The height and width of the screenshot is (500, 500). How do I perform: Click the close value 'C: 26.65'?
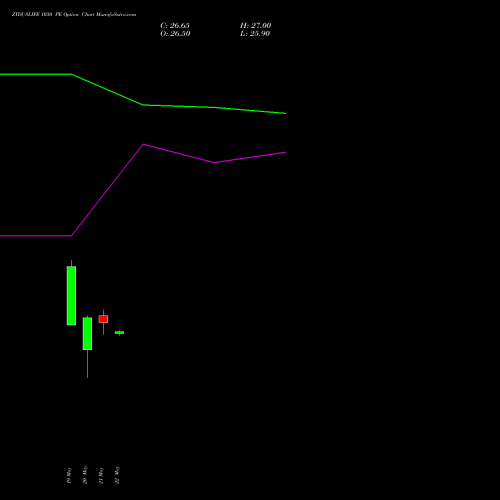point(175,26)
